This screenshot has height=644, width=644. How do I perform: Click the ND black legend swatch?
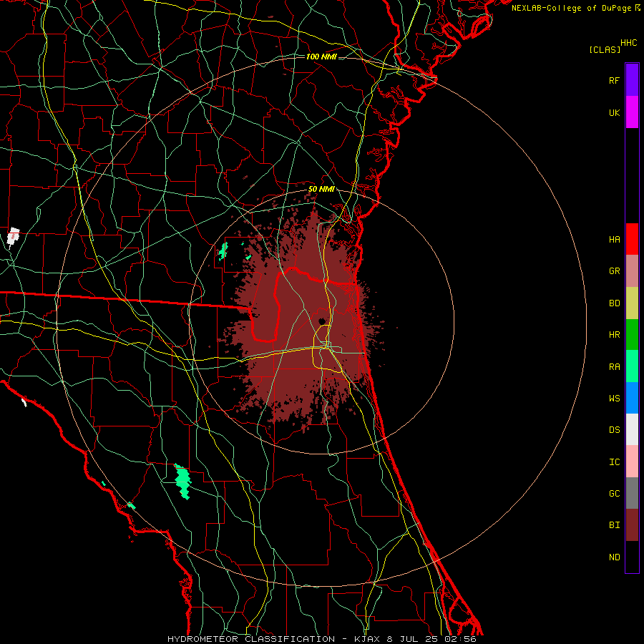pyautogui.click(x=632, y=557)
